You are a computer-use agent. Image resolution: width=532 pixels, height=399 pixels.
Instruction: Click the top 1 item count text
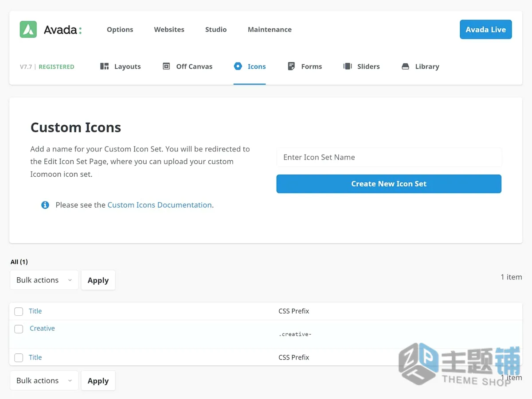(511, 277)
